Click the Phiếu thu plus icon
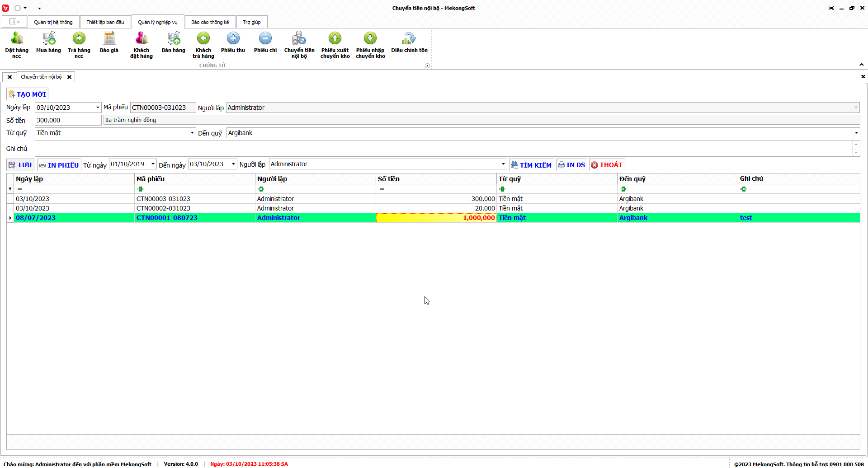This screenshot has height=468, width=868. click(x=233, y=39)
